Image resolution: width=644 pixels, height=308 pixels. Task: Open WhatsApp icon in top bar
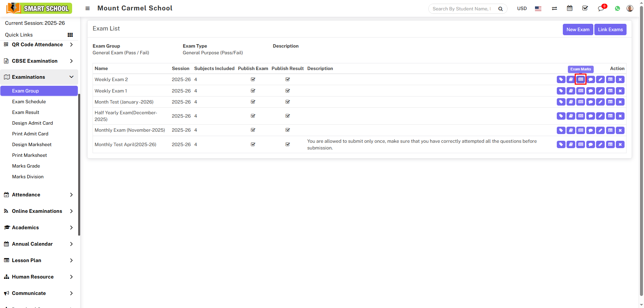618,9
